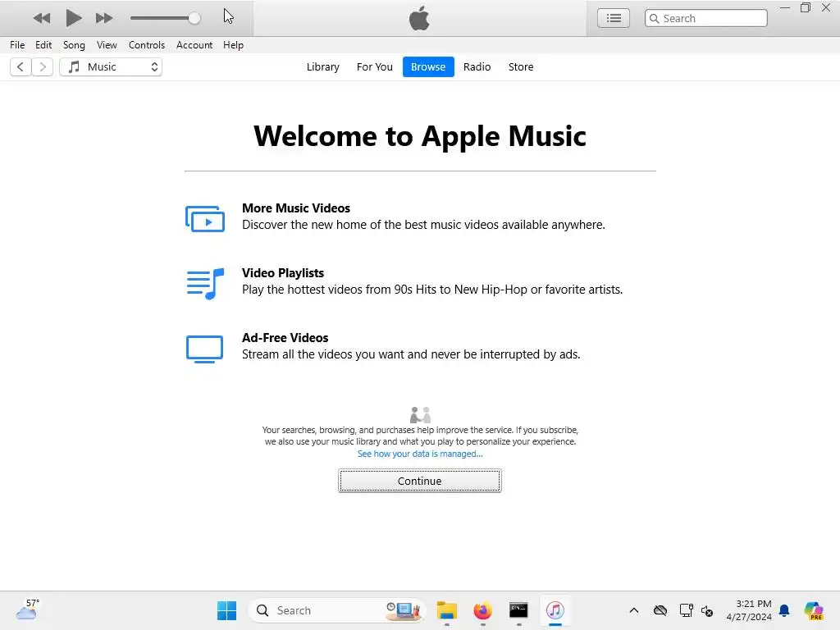Click the Ad-Free Videos screen icon
The height and width of the screenshot is (630, 840).
pyautogui.click(x=204, y=349)
